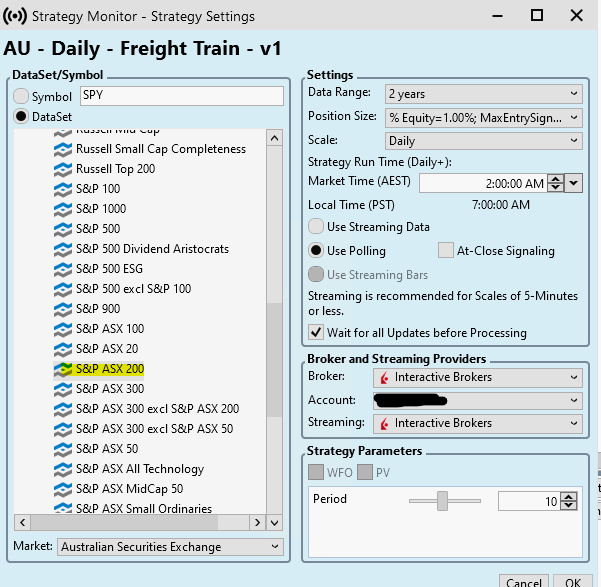601x587 pixels.
Task: Click the S&P ASX 300 dataset icon
Action: tap(62, 389)
